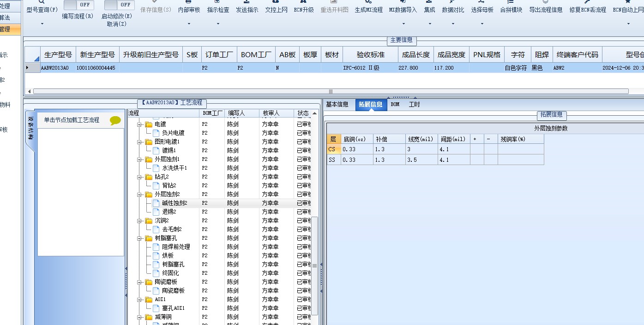Viewport: 644px width, 325px height.
Task: Collapse the 树脂塞孔 parent node expander
Action: point(139,238)
